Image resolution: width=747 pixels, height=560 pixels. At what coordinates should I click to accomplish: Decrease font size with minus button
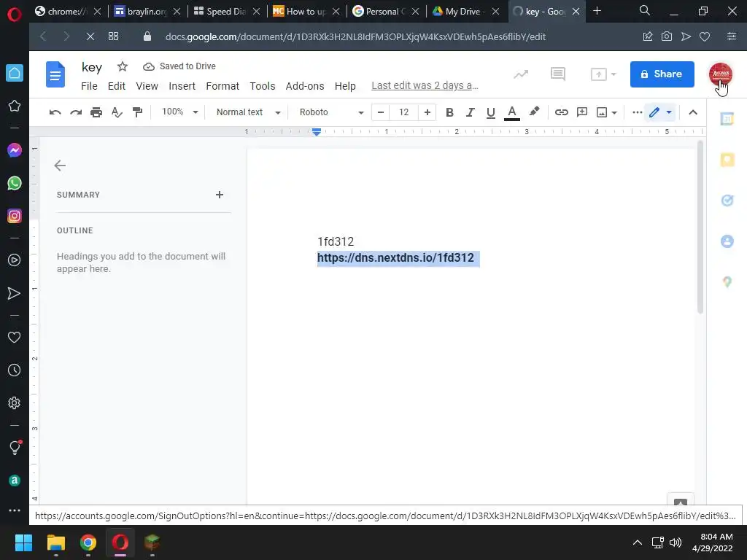pyautogui.click(x=380, y=112)
